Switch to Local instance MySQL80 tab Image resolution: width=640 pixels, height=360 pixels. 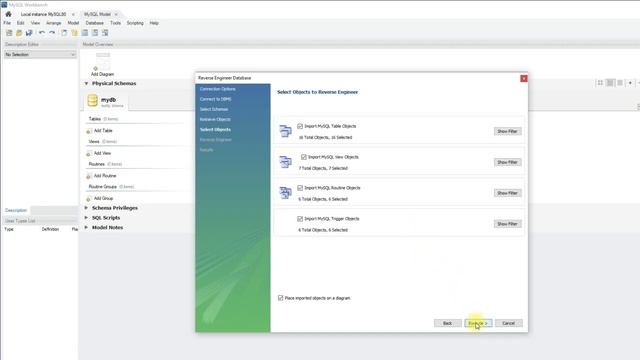[43, 14]
